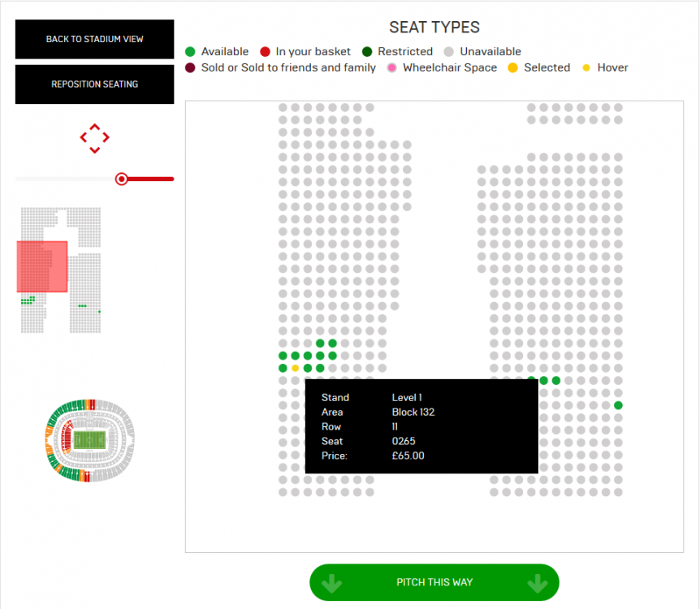
Task: Open the stadium overview thumbnail
Action: click(x=89, y=440)
